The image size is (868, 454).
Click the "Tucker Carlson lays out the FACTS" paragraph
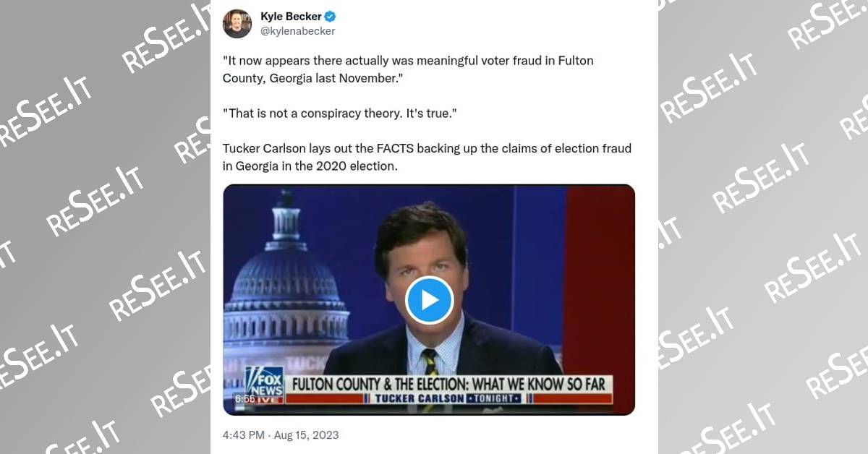pyautogui.click(x=427, y=157)
